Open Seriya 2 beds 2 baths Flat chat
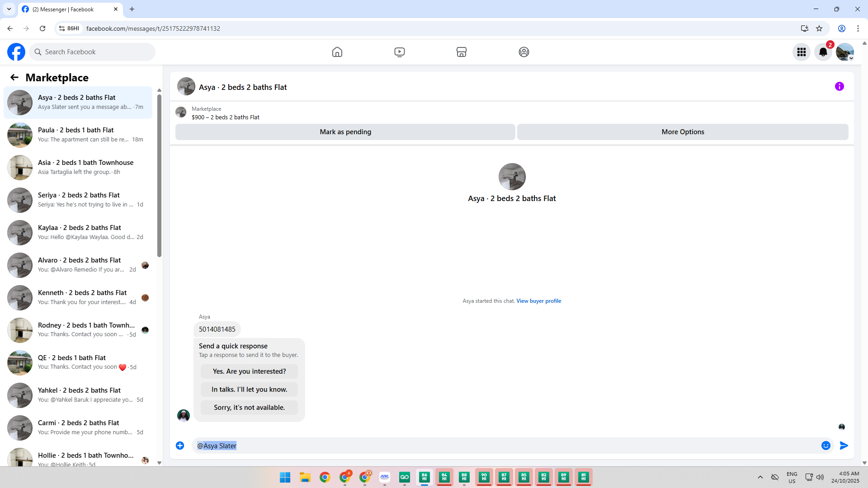 [x=78, y=200]
